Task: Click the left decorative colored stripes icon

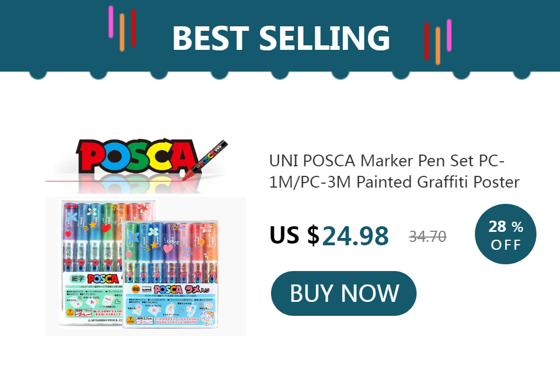Action: (122, 28)
